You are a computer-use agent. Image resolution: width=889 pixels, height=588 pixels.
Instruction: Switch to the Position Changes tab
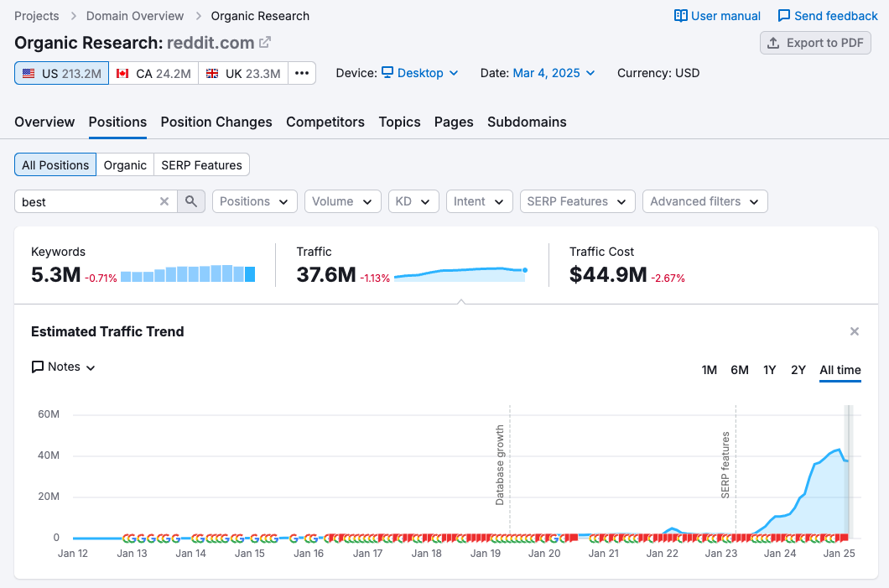[x=216, y=122]
